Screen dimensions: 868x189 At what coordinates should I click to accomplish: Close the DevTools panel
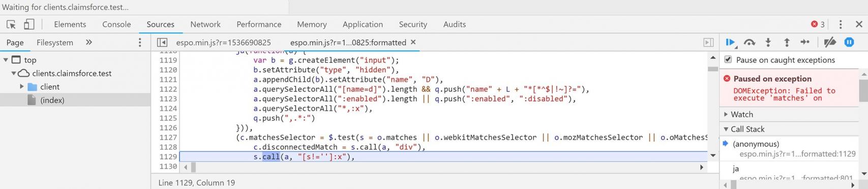click(x=859, y=24)
